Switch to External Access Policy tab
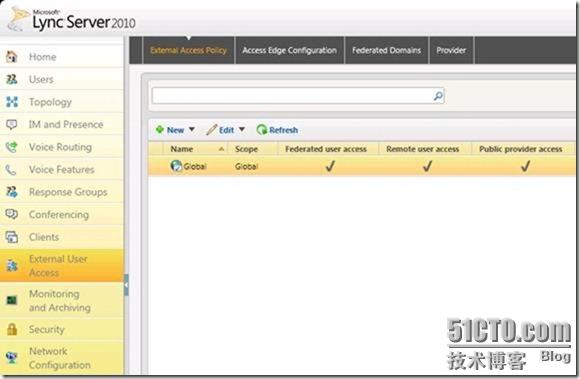580x379 pixels. 188,50
